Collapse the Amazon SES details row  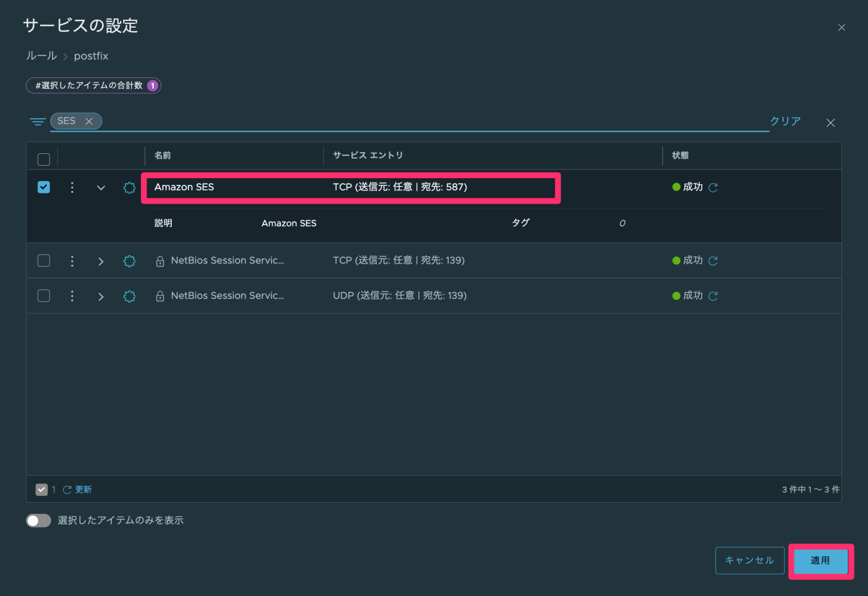pos(101,187)
